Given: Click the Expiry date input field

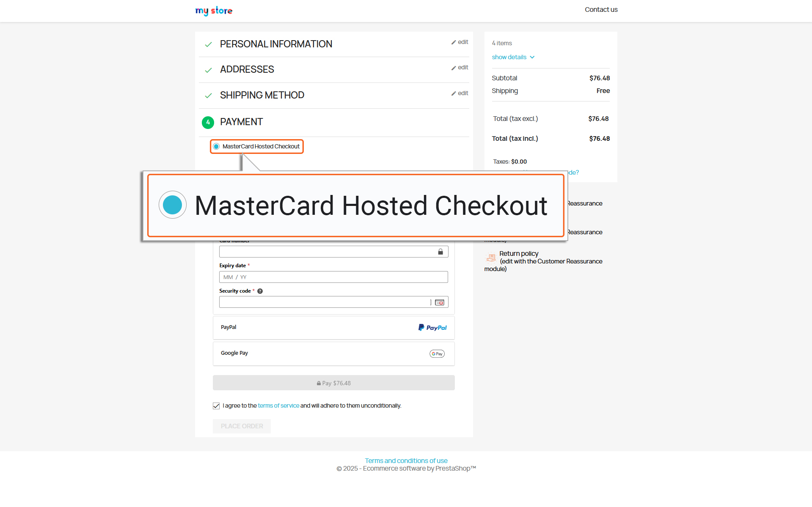Looking at the screenshot, I should coord(333,277).
